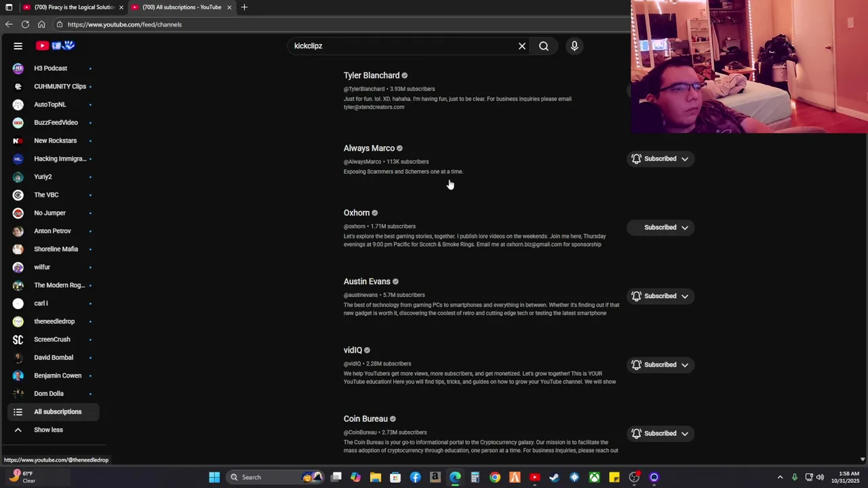
Task: Reload the current page
Action: (x=25, y=24)
